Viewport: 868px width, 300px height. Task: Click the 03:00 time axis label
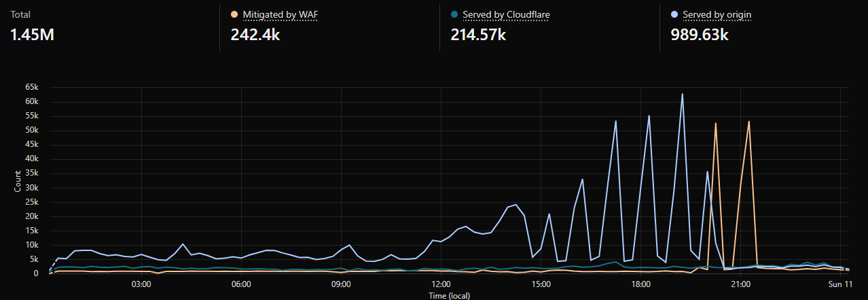(x=141, y=283)
